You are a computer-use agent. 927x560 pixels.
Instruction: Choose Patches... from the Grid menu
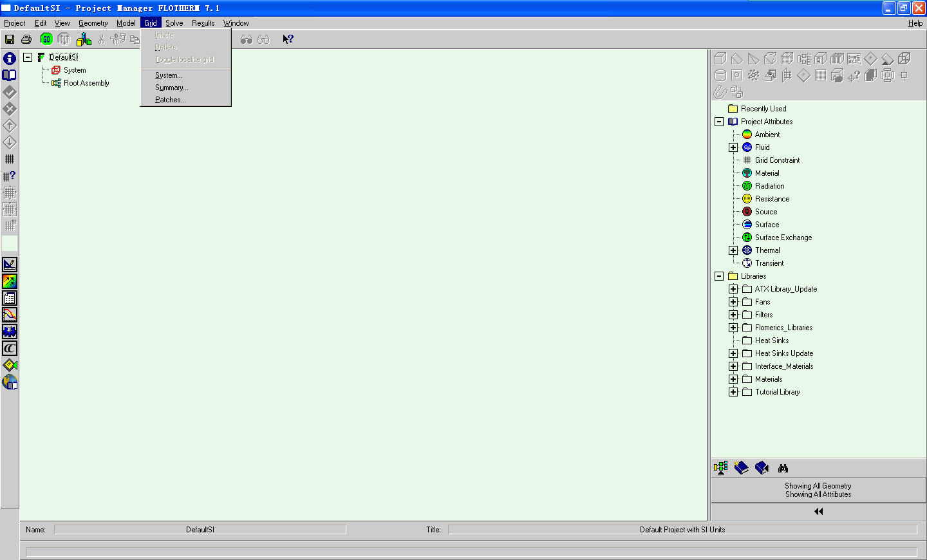point(185,100)
